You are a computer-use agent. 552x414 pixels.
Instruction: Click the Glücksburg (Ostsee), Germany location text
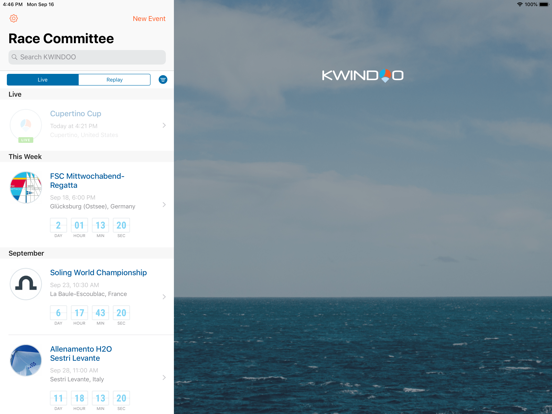[x=92, y=206]
